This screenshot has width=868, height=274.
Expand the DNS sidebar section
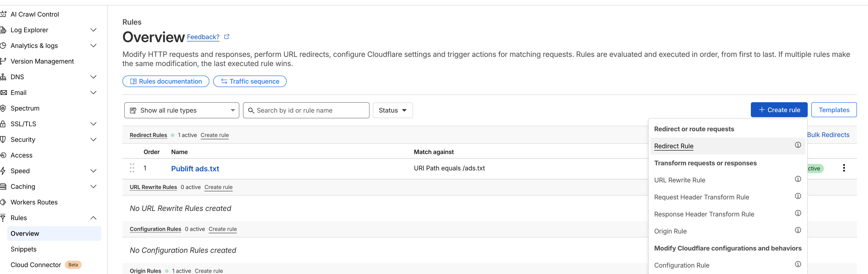click(x=93, y=77)
